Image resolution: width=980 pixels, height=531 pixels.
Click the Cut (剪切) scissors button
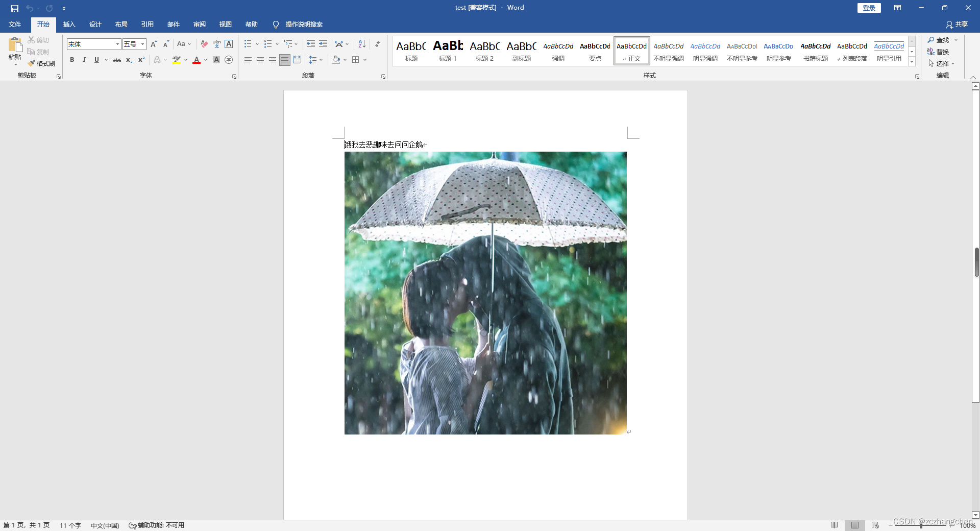(x=38, y=40)
